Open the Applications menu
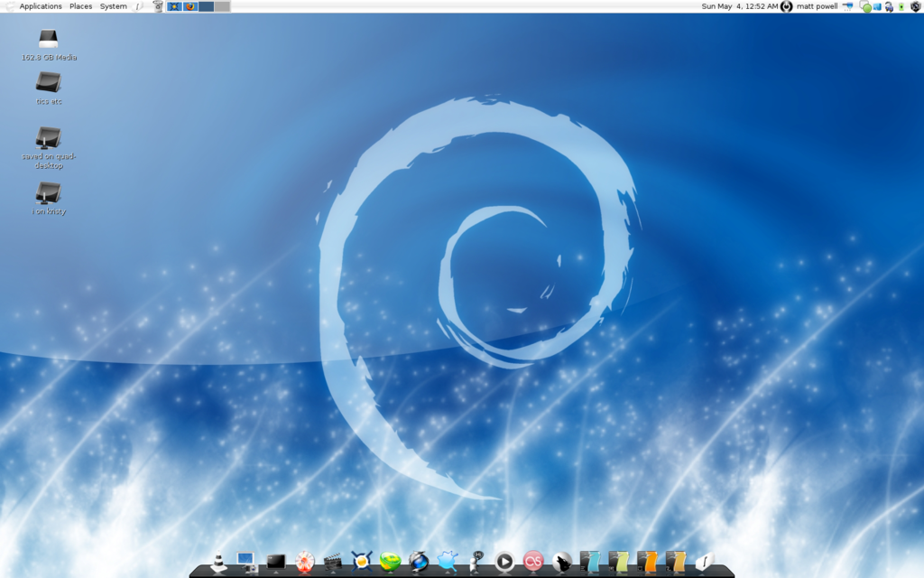The image size is (924, 578). (40, 6)
